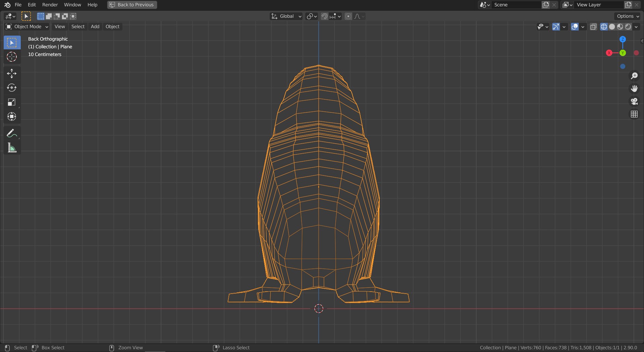Open the view layer browse icon
The image size is (644, 352).
(567, 5)
